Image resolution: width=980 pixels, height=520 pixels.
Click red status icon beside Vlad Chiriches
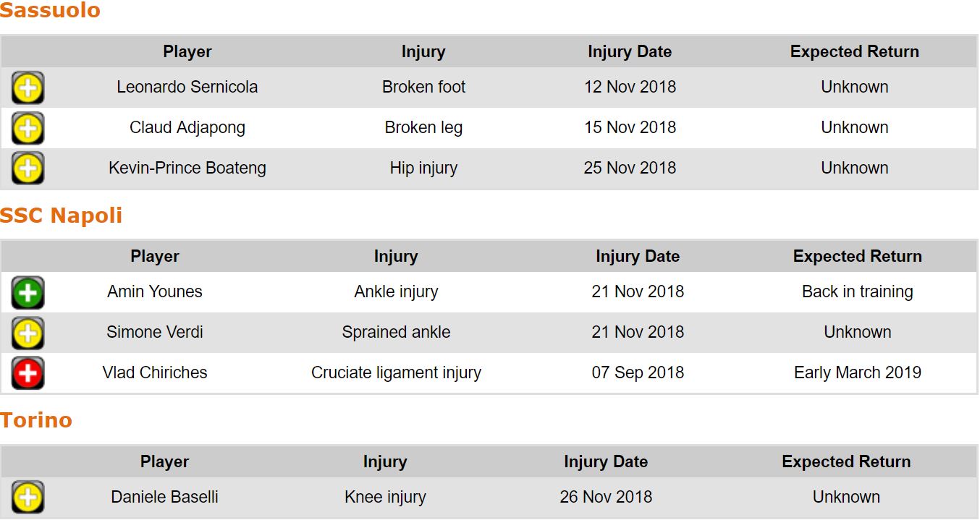pyautogui.click(x=28, y=373)
